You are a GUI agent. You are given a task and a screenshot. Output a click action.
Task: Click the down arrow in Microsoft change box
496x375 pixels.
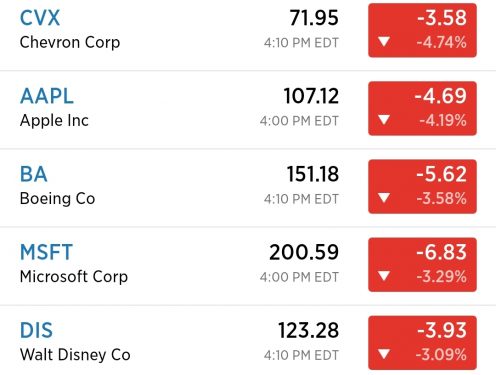[384, 276]
